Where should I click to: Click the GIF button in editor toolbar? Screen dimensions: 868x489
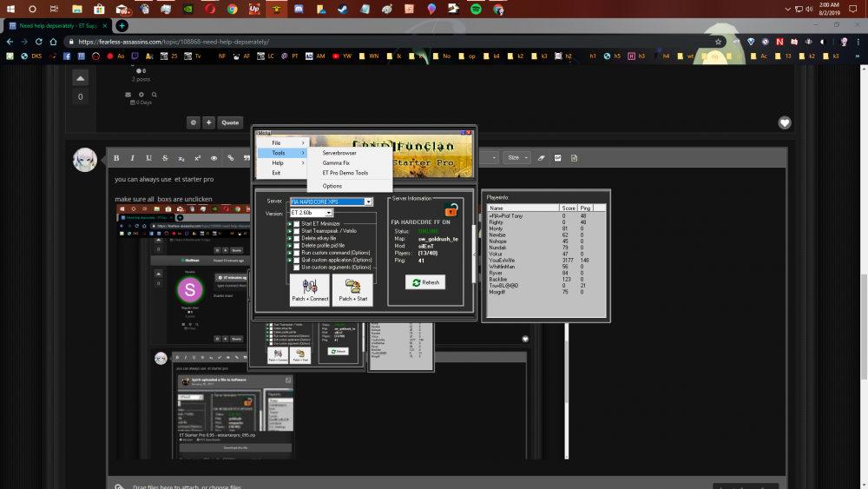tap(557, 158)
